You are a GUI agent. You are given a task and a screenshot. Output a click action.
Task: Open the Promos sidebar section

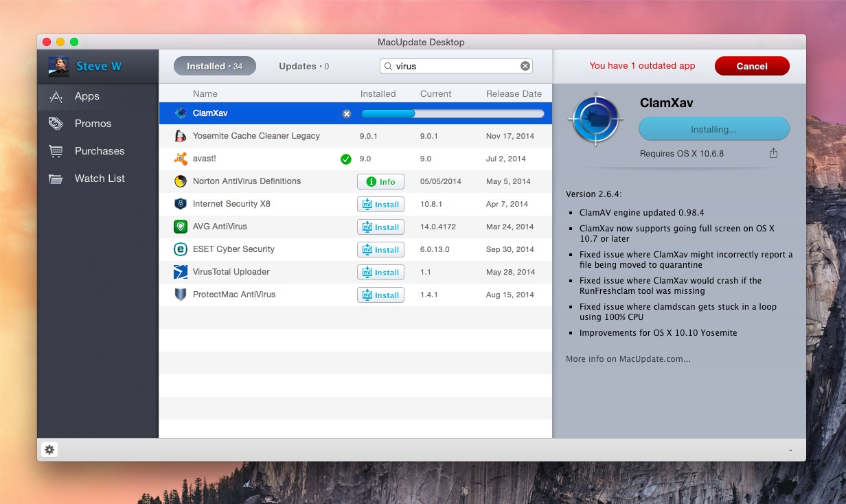pos(98,124)
